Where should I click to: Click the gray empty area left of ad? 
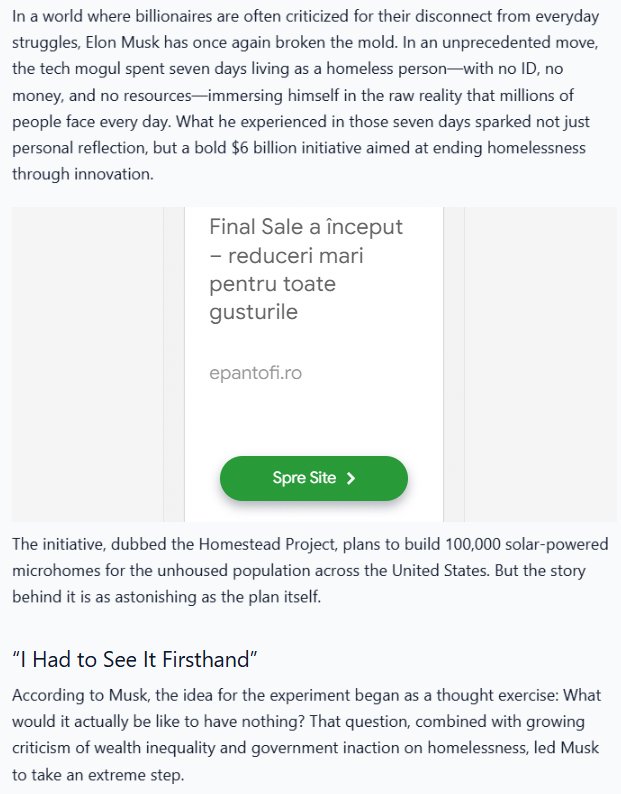tap(88, 364)
